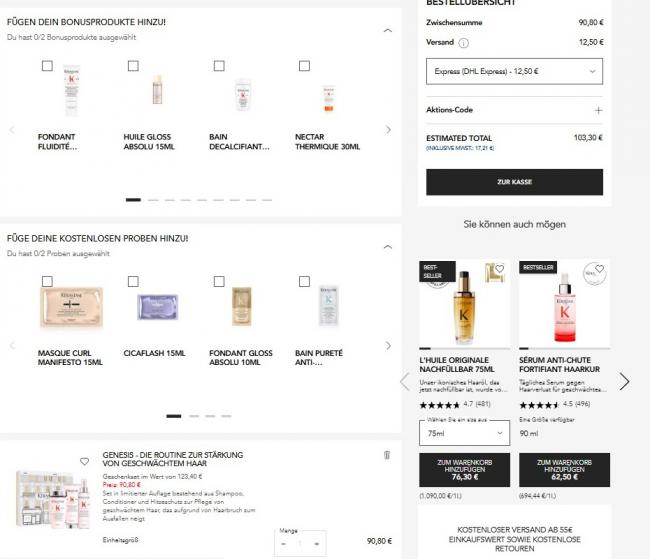Check the Cicaflash 15ml sample box

click(133, 282)
